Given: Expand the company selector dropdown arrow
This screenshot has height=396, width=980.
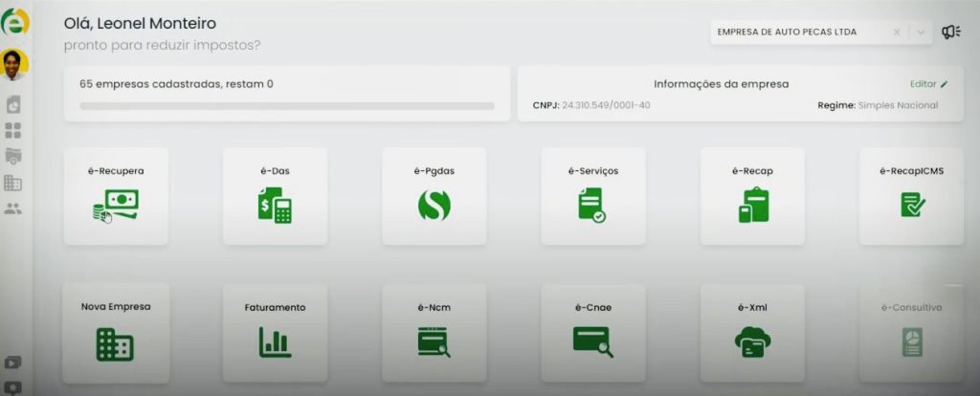Looking at the screenshot, I should (x=920, y=33).
